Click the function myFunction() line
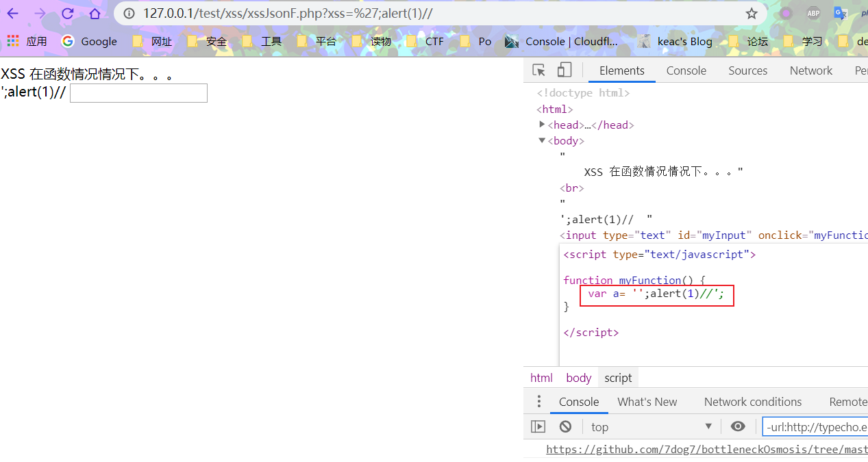Viewport: 868px width, 462px height. click(x=634, y=280)
